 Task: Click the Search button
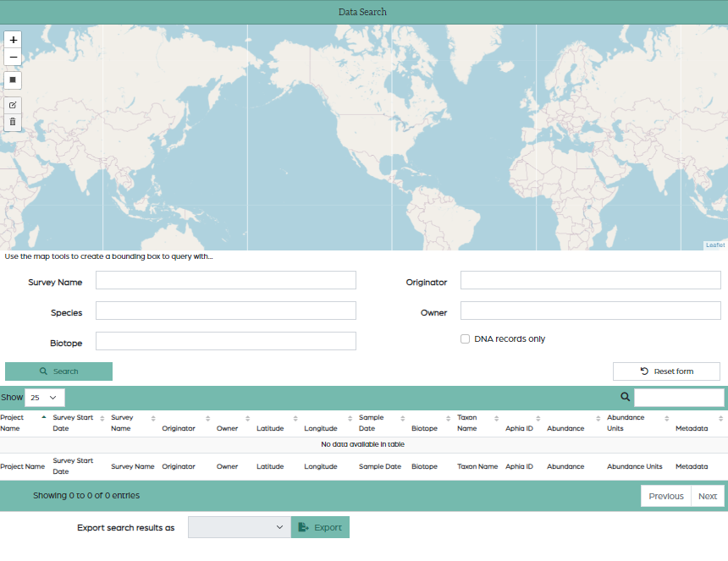(x=58, y=371)
